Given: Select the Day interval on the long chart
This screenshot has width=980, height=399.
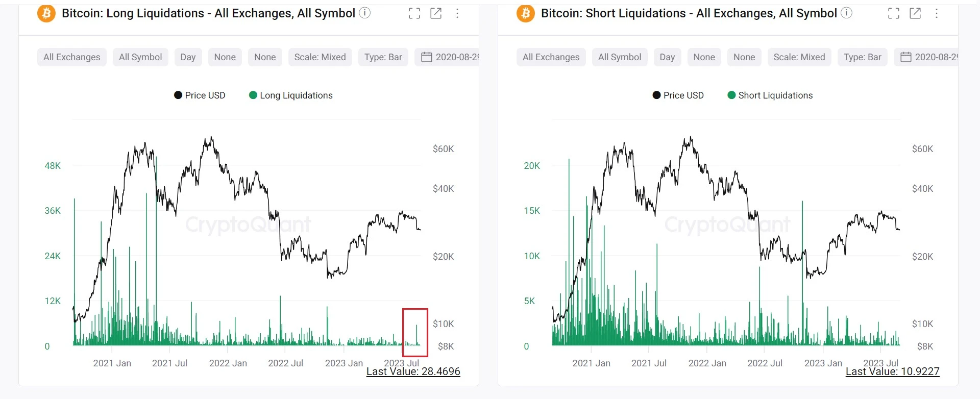Looking at the screenshot, I should pyautogui.click(x=188, y=57).
